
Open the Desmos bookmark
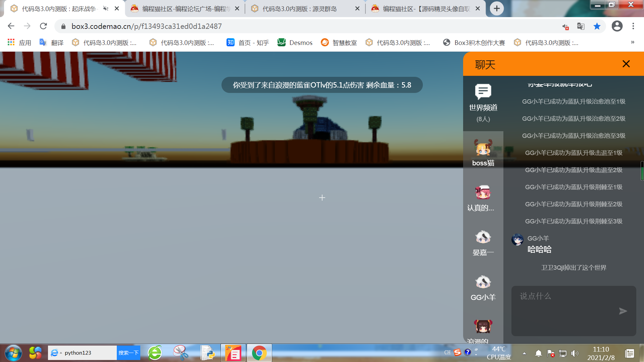coord(295,43)
